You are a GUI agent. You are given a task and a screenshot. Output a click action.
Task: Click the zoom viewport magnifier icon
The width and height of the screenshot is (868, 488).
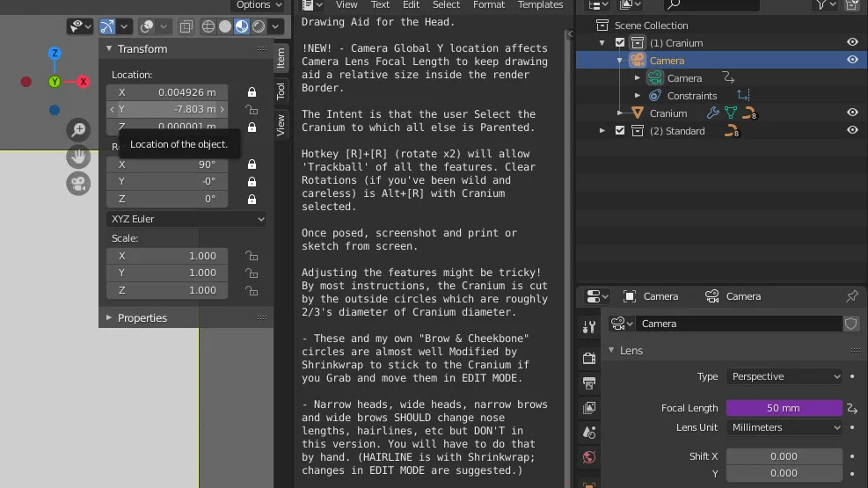78,129
